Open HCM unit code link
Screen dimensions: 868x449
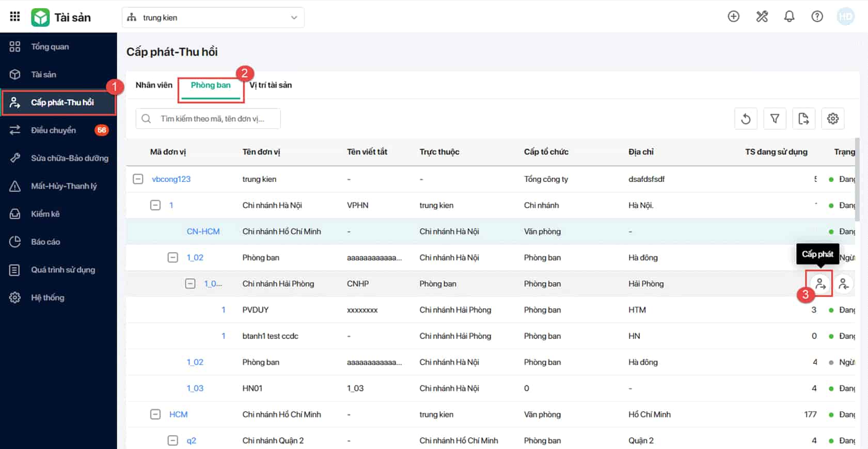[x=178, y=414]
